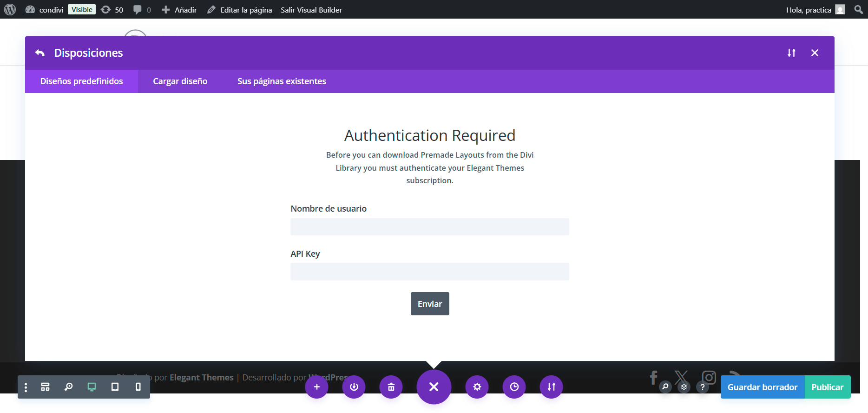Close the Disposiciones modal

(815, 53)
